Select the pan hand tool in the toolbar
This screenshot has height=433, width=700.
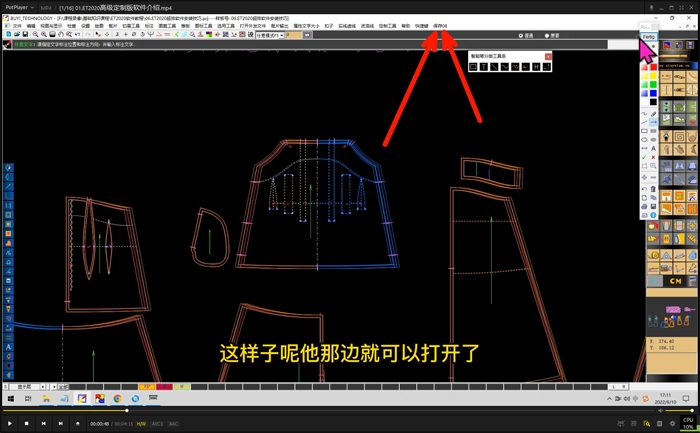[x=61, y=34]
